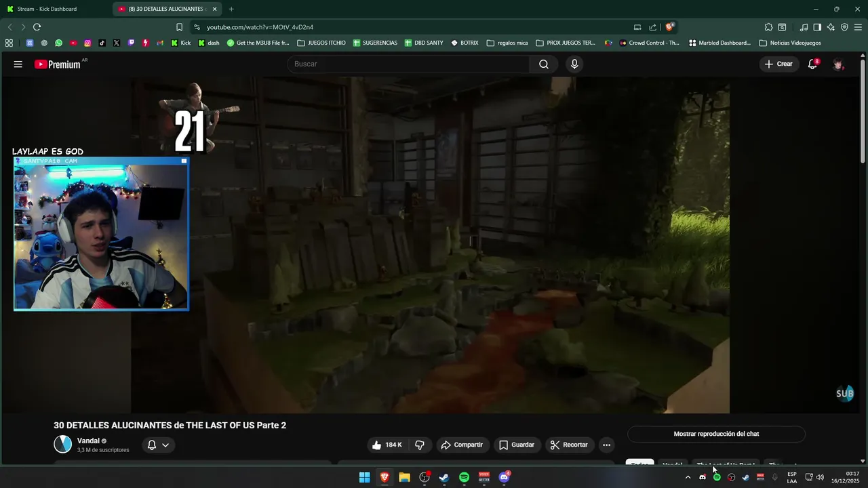Open WhatsApp bookmark icon
Viewport: 868px width, 488px height.
point(58,43)
